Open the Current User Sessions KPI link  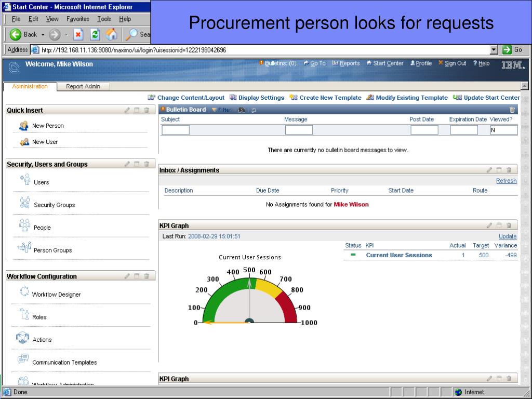coord(399,255)
